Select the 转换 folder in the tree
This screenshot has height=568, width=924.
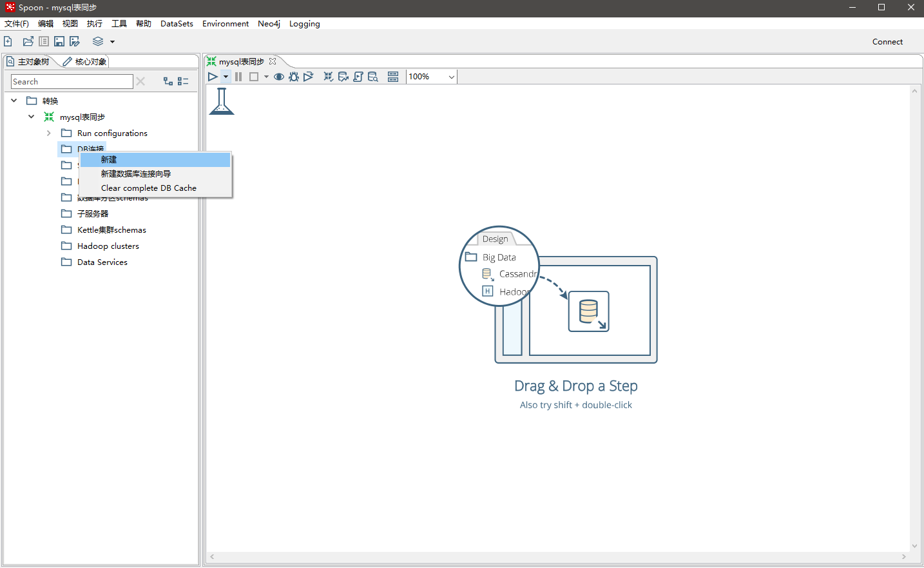tap(50, 101)
